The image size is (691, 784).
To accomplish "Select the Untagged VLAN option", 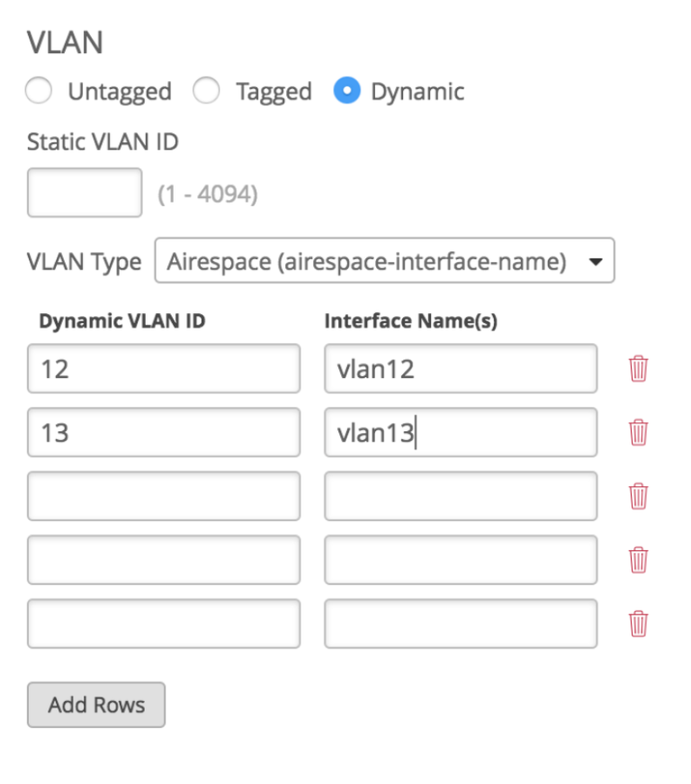I will (40, 92).
